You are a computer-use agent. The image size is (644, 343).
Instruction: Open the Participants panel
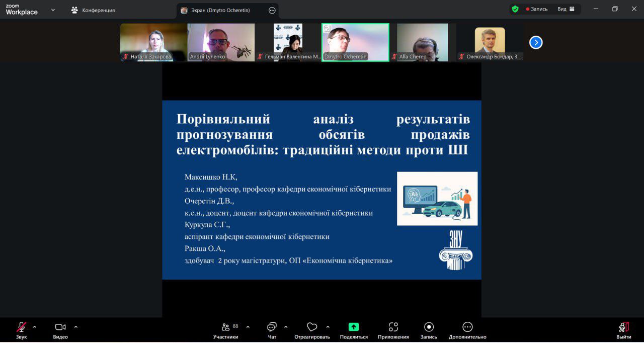click(x=225, y=330)
